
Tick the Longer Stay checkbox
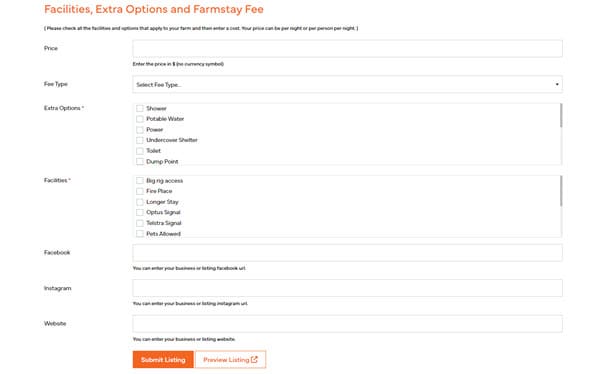pos(140,202)
